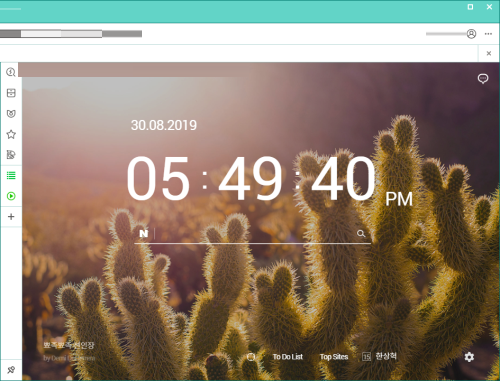Viewport: 500px width, 381px height.
Task: Click the search magnifier icon
Action: tap(361, 233)
